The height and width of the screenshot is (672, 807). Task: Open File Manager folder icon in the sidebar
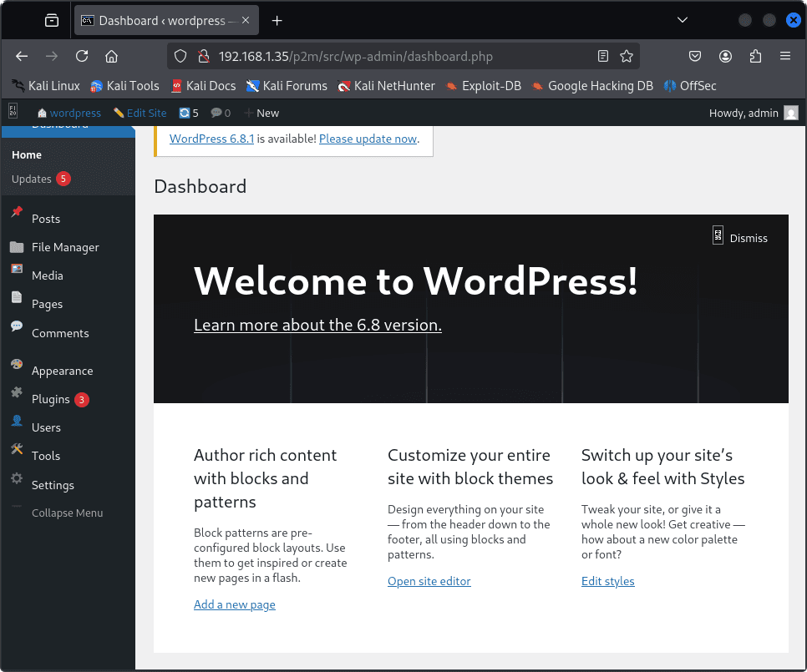17,247
